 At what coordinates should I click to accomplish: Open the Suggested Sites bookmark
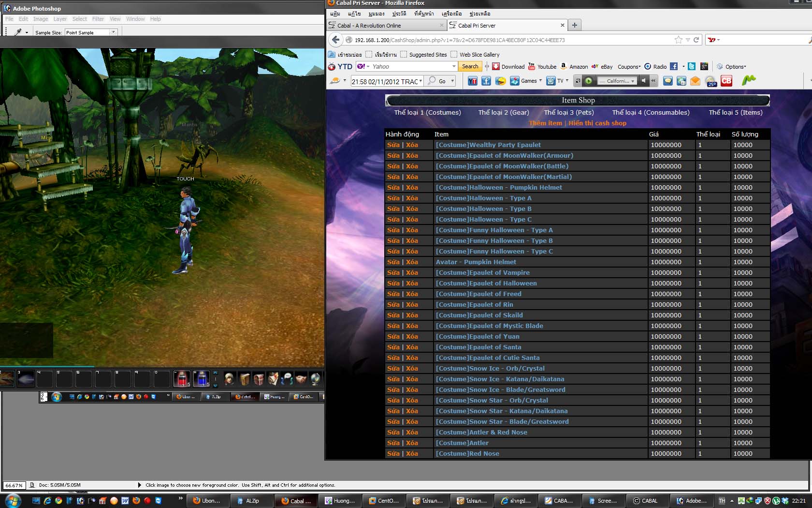pos(423,55)
